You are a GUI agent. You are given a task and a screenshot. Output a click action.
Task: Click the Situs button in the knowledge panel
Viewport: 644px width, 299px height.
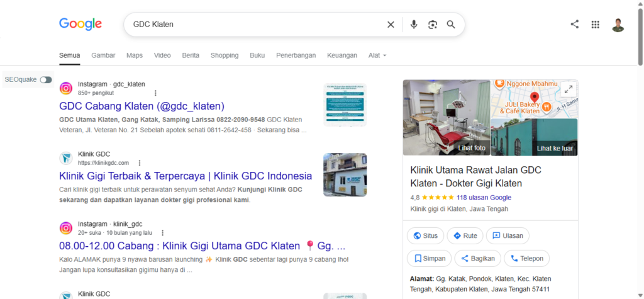(x=426, y=235)
